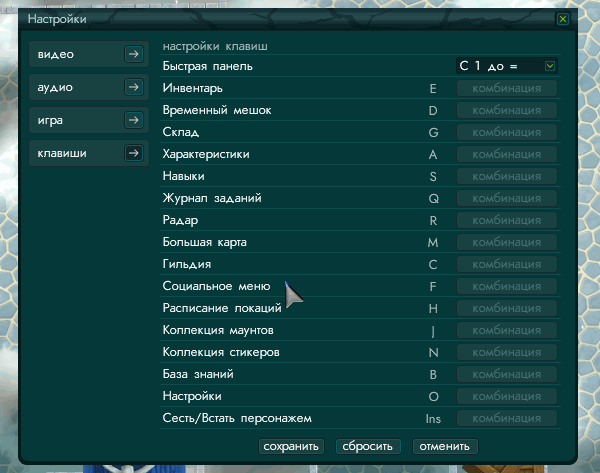Set комбинация for Сесть/Встать персонажем
This screenshot has height=473, width=600.
coord(507,418)
